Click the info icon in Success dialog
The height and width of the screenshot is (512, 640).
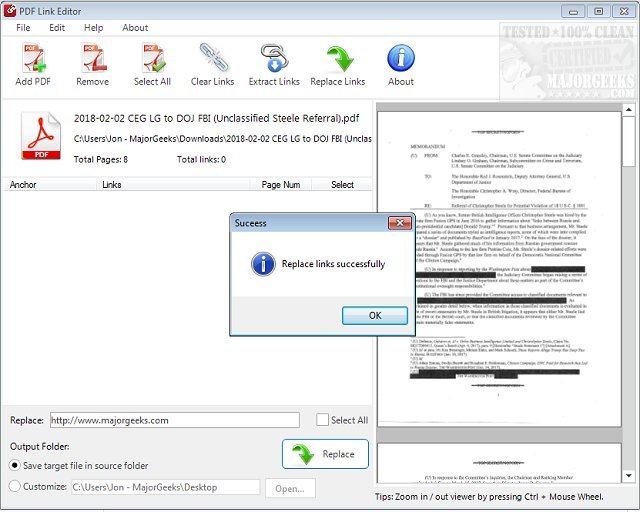click(263, 264)
